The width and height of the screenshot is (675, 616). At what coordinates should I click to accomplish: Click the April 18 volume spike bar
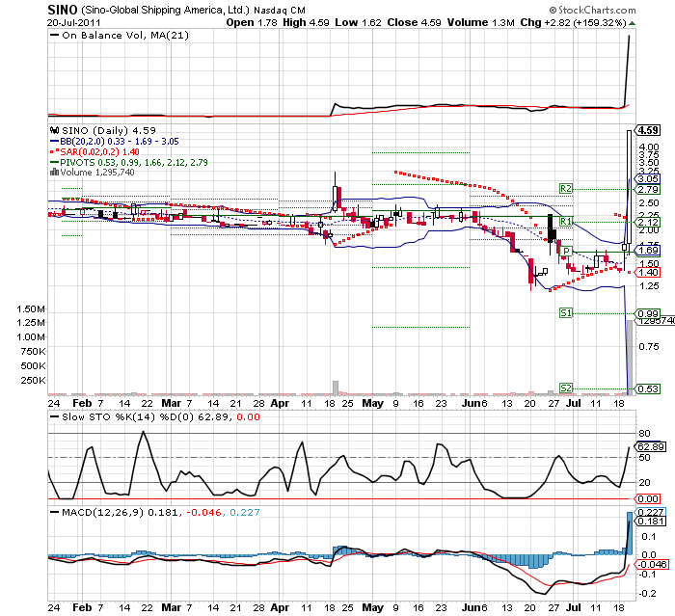[x=336, y=388]
